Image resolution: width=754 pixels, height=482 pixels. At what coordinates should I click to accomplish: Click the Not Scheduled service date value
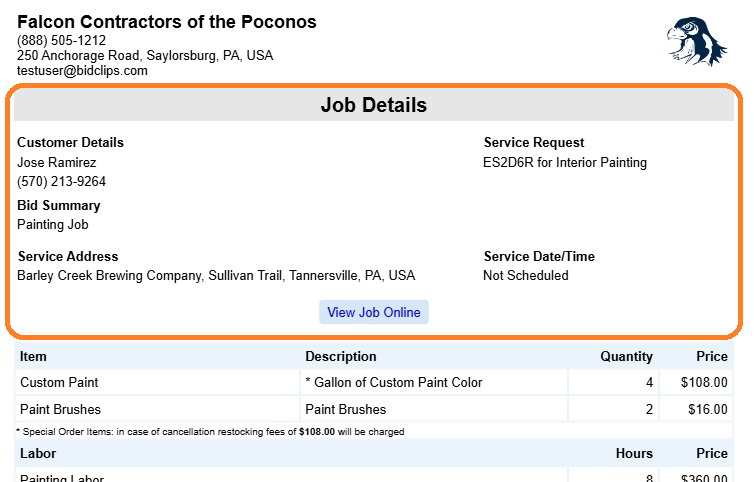(525, 275)
